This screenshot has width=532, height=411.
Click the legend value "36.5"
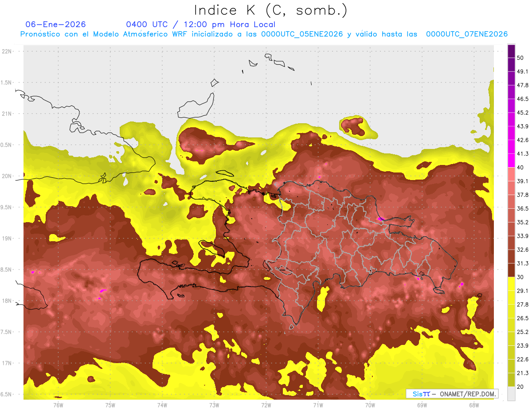click(523, 208)
